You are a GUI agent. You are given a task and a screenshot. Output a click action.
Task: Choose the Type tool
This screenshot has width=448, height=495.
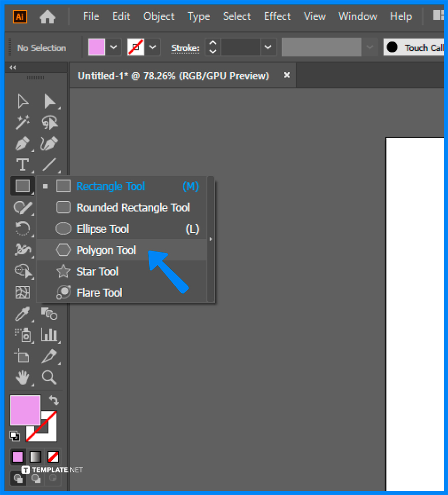(22, 165)
